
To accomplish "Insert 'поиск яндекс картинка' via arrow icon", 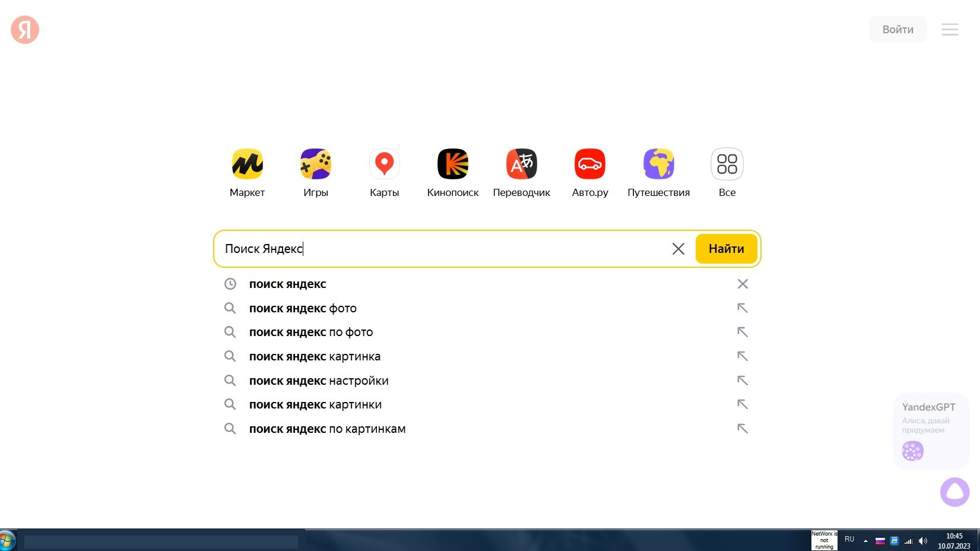I will coord(743,356).
